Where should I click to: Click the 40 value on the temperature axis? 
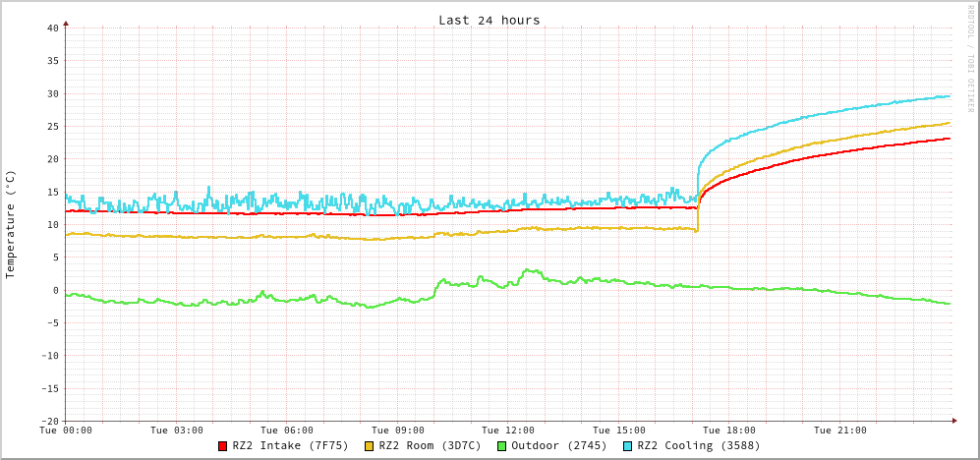click(52, 28)
